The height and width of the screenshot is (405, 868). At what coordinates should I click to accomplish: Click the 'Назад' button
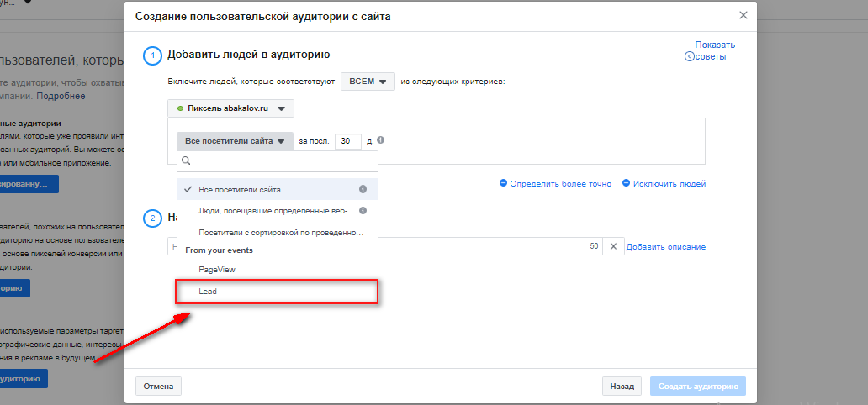(x=622, y=387)
